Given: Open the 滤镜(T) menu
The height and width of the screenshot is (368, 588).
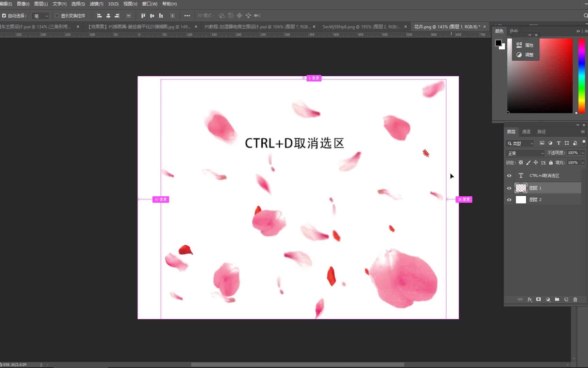Looking at the screenshot, I should [96, 4].
